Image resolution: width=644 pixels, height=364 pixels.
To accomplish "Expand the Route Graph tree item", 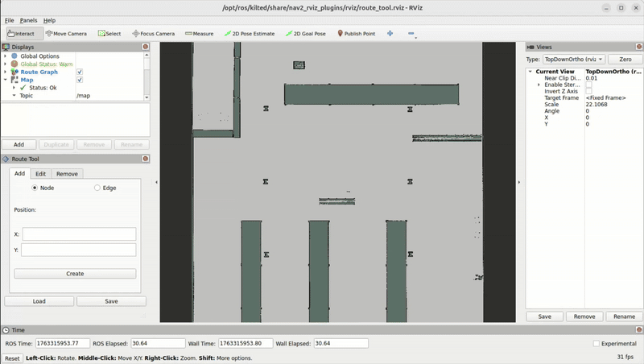I will pos(5,72).
